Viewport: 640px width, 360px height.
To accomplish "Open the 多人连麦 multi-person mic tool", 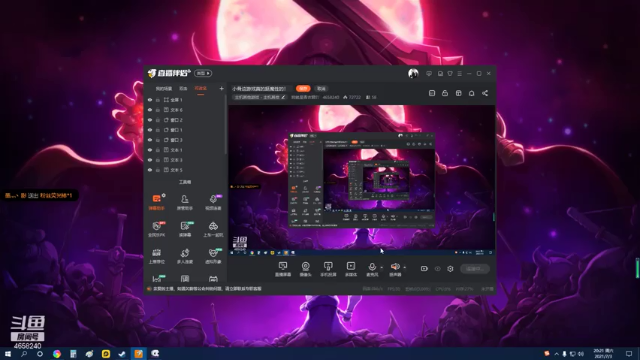I will pyautogui.click(x=185, y=256).
